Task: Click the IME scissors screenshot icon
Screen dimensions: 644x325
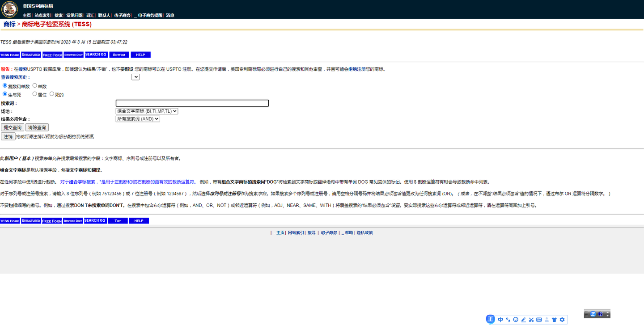Action: 531,320
